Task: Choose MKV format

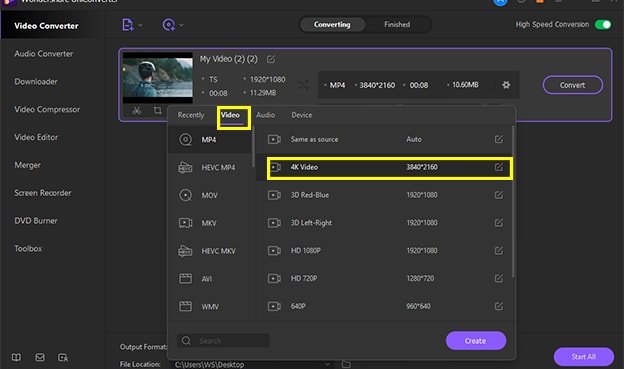Action: [x=210, y=223]
